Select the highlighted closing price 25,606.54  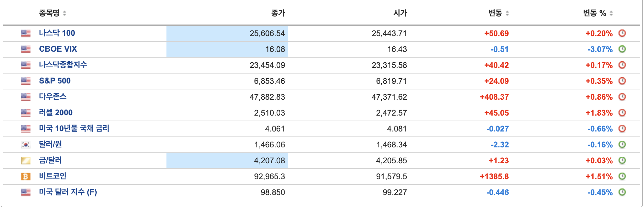pos(267,33)
